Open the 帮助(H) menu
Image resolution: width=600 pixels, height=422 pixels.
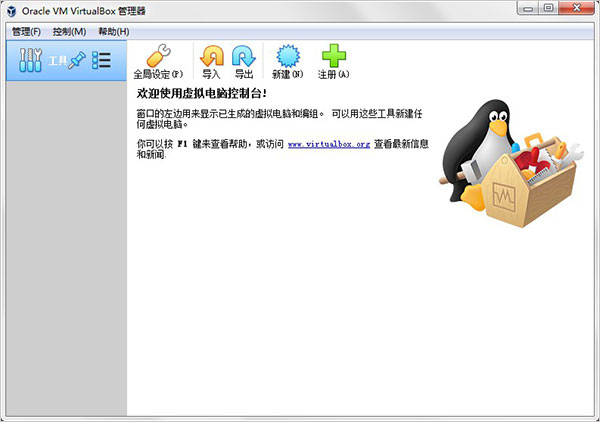(114, 32)
